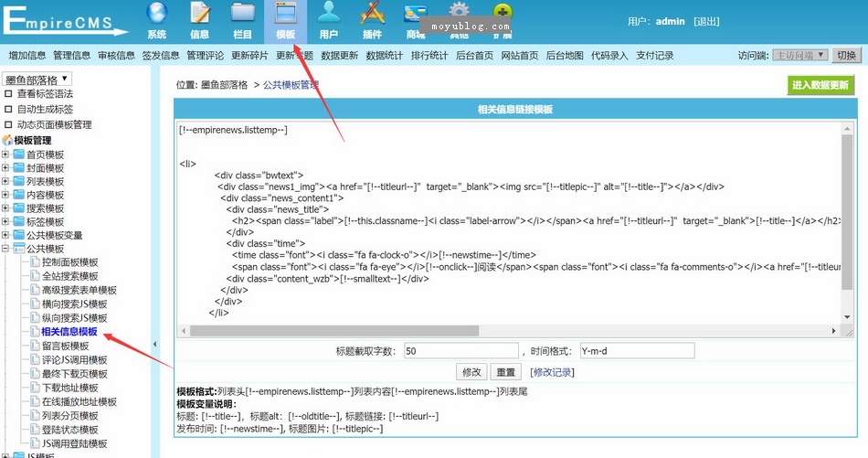Click folder icon next to 标签模板

tap(19, 221)
